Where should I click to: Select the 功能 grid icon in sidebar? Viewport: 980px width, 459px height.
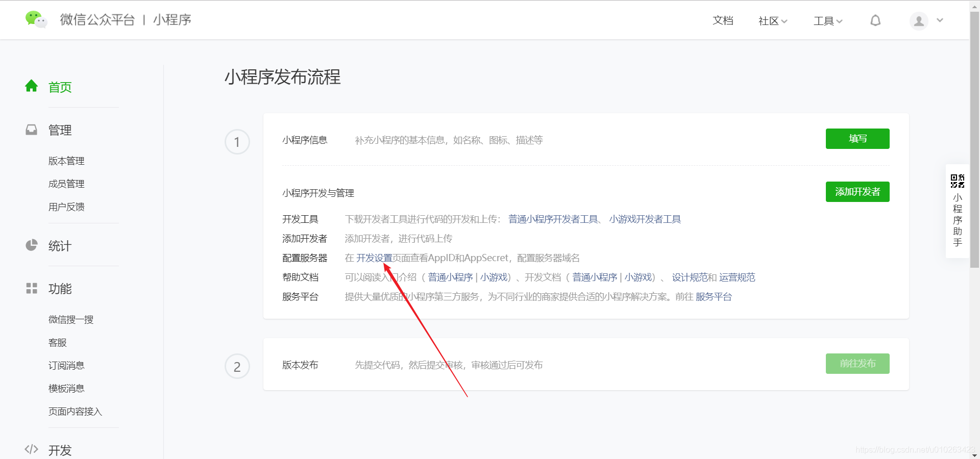[x=31, y=288]
